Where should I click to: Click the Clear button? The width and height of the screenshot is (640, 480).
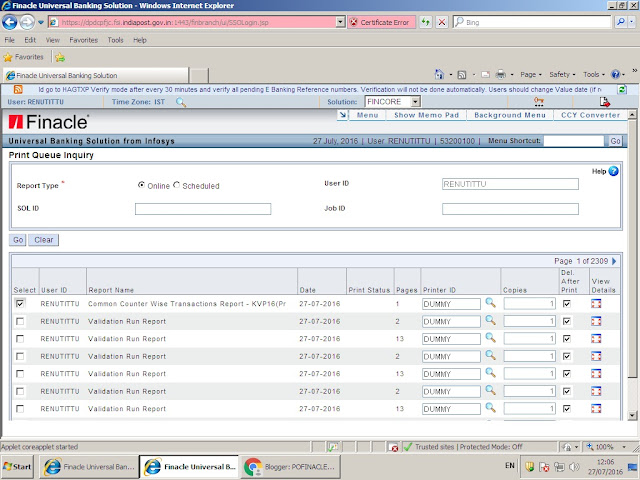[x=44, y=240]
